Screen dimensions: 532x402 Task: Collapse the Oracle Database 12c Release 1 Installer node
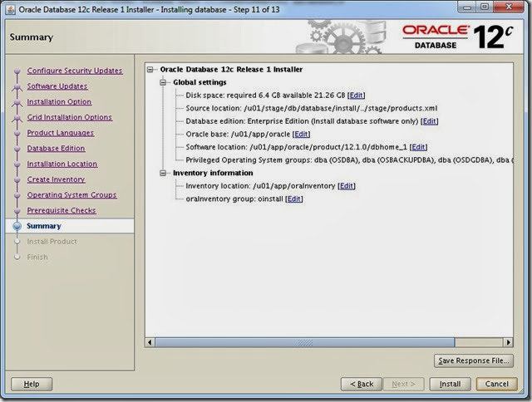[150, 70]
